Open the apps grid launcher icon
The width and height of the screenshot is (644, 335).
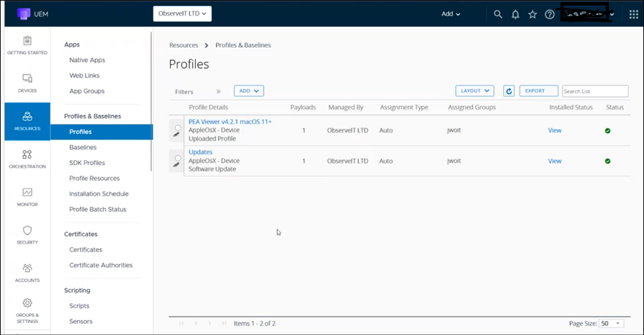point(633,14)
